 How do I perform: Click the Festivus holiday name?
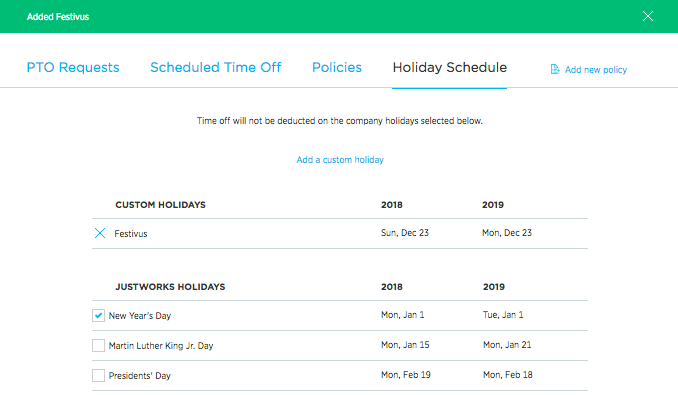pyautogui.click(x=131, y=234)
